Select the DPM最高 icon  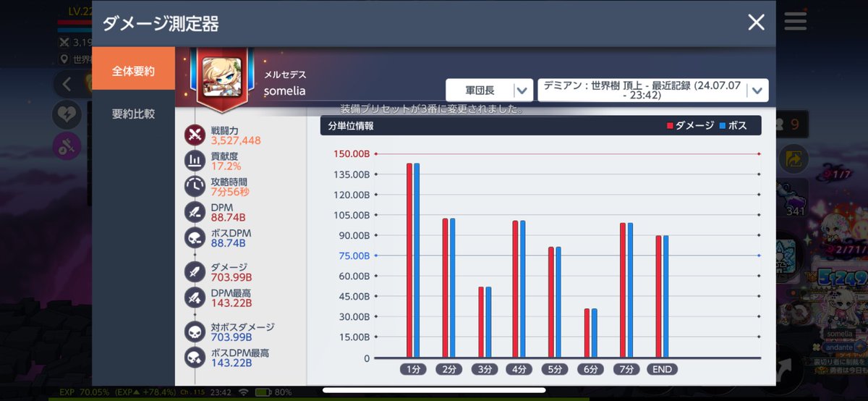195,298
